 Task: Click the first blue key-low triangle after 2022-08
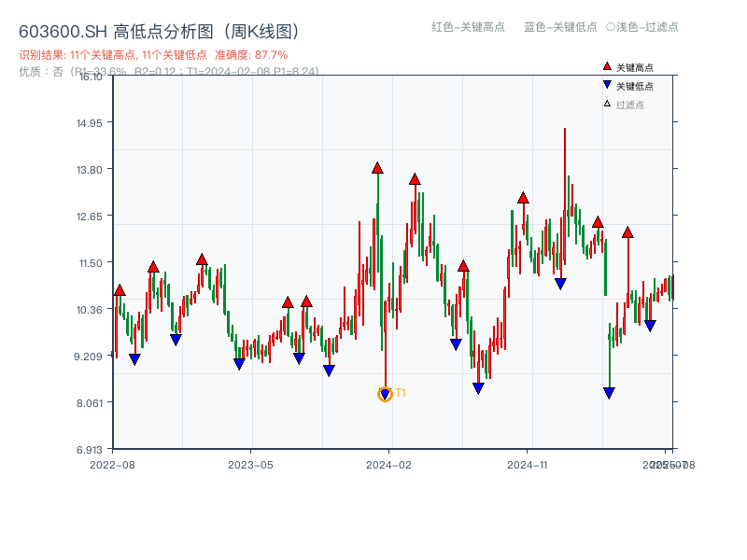click(x=134, y=359)
